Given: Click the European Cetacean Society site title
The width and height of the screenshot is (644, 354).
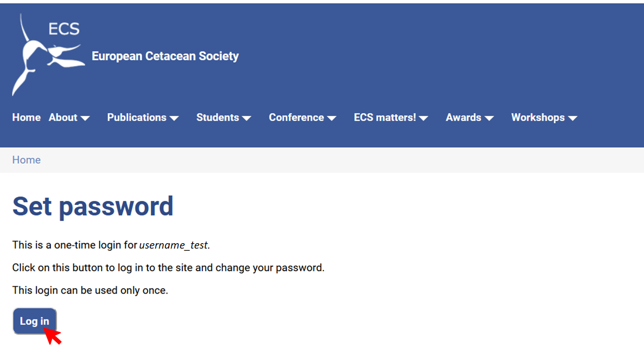Looking at the screenshot, I should click(165, 56).
